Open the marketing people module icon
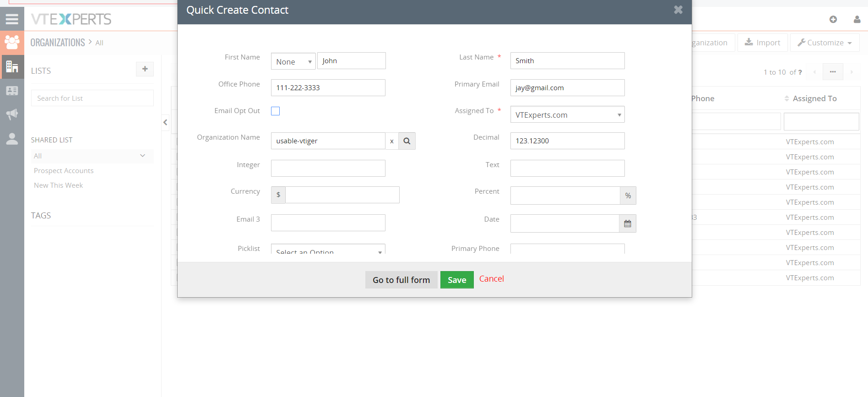The height and width of the screenshot is (397, 868). click(x=12, y=43)
